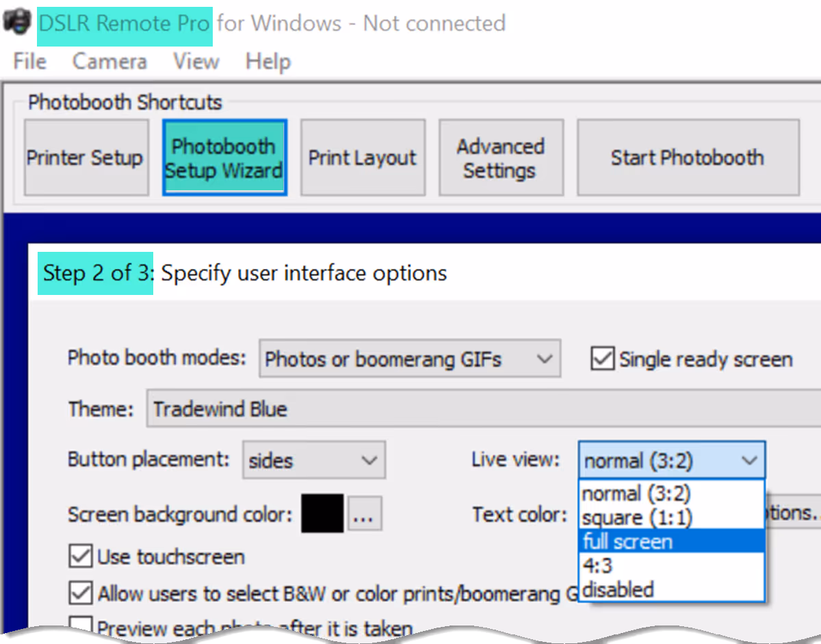Select normal (3:2) live view option
Image resolution: width=821 pixels, height=644 pixels.
pyautogui.click(x=670, y=493)
